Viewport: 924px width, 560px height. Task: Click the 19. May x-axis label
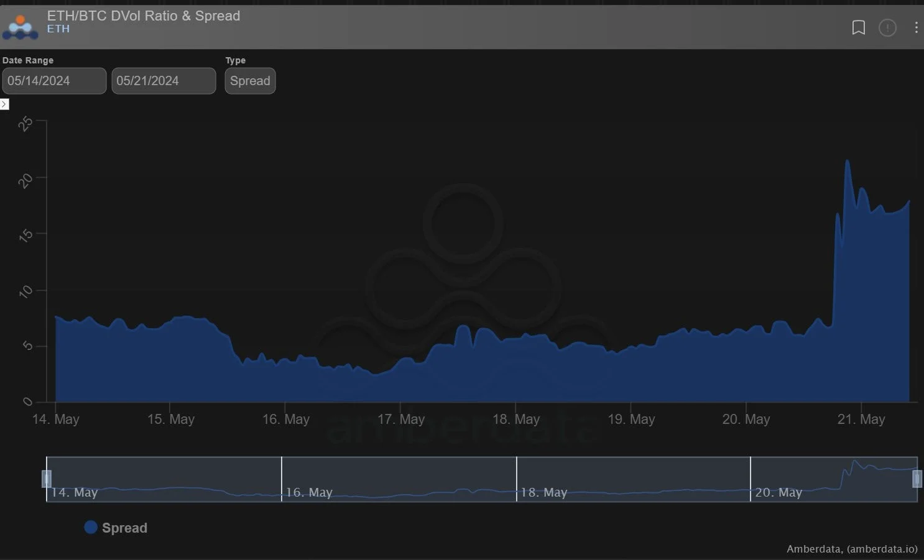631,419
